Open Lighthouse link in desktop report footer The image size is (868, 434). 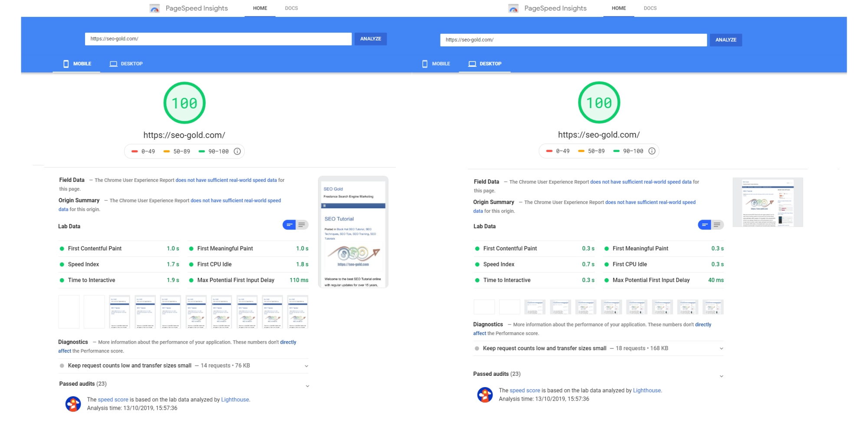647,391
